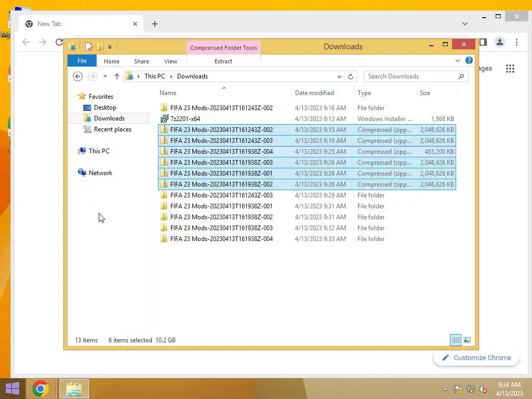Viewport: 532px width, 399px height.
Task: Expand the ribbon with the chevron
Action: [457, 60]
